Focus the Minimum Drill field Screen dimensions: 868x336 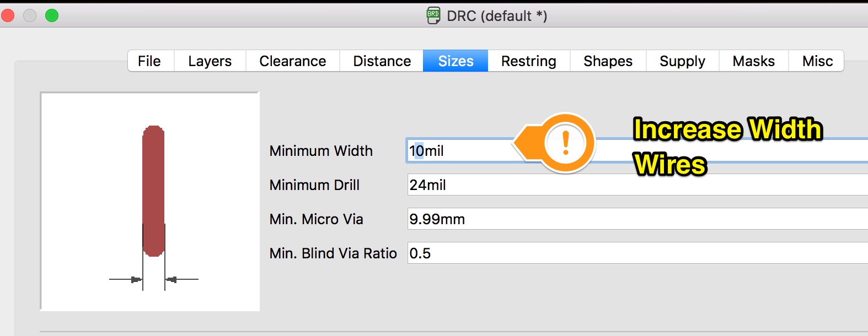point(634,185)
